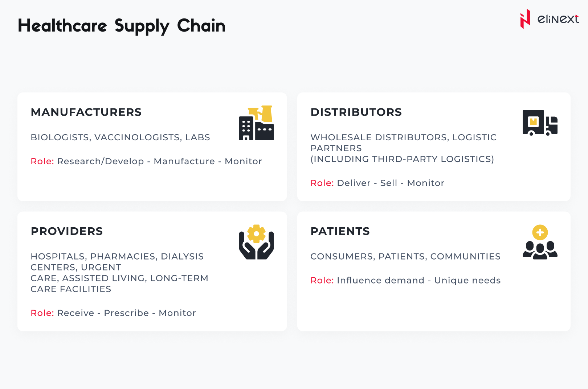The height and width of the screenshot is (389, 588).
Task: Click the Manufacturers factory building icon
Action: pyautogui.click(x=256, y=123)
